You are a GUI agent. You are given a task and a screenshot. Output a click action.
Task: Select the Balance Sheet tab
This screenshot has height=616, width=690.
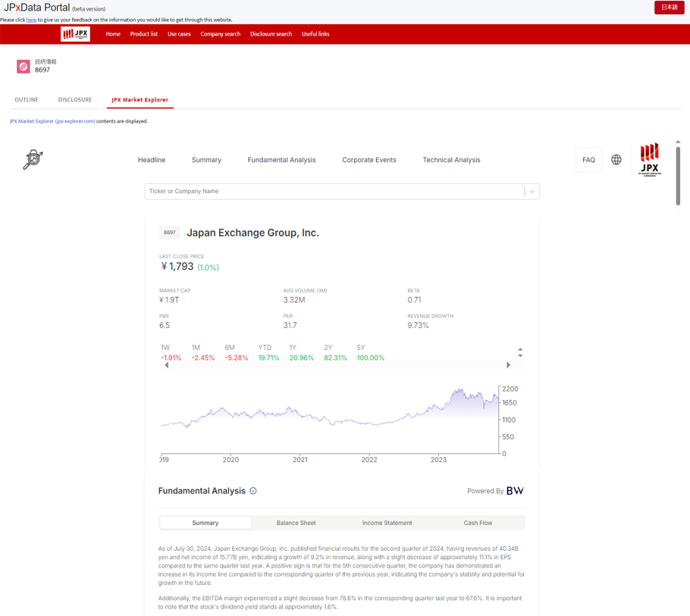(296, 523)
